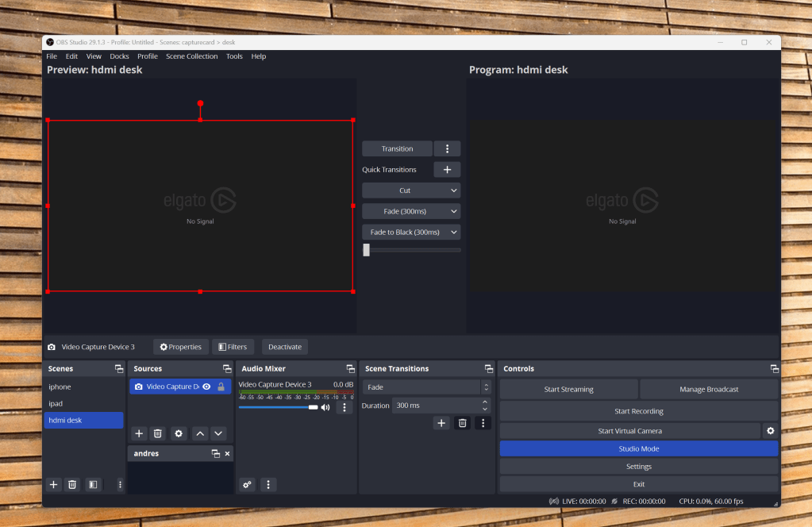Viewport: 812px width, 527px height.
Task: Open Video Capture Device 3 audio options menu
Action: point(344,407)
